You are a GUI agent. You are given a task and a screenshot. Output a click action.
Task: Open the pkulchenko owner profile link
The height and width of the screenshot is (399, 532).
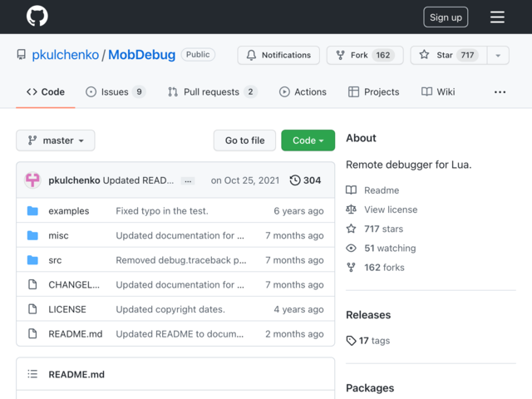click(66, 55)
